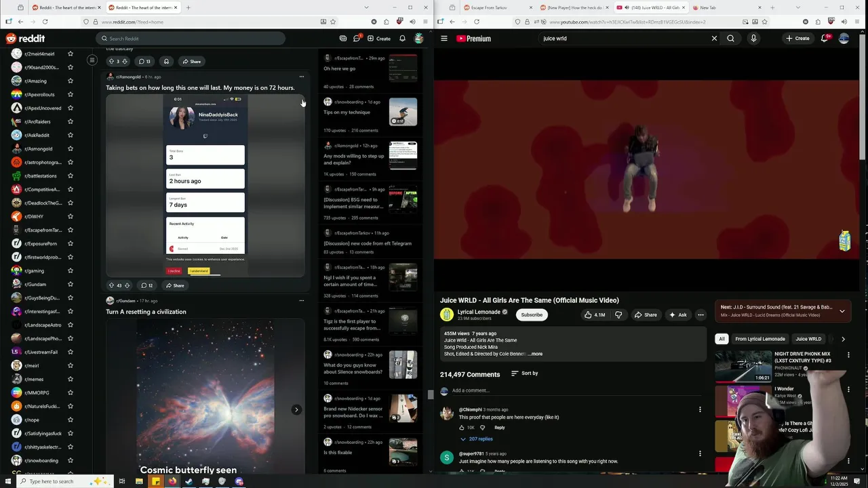Show more filter chips with right arrow
Viewport: 868px width, 488px height.
[843, 339]
